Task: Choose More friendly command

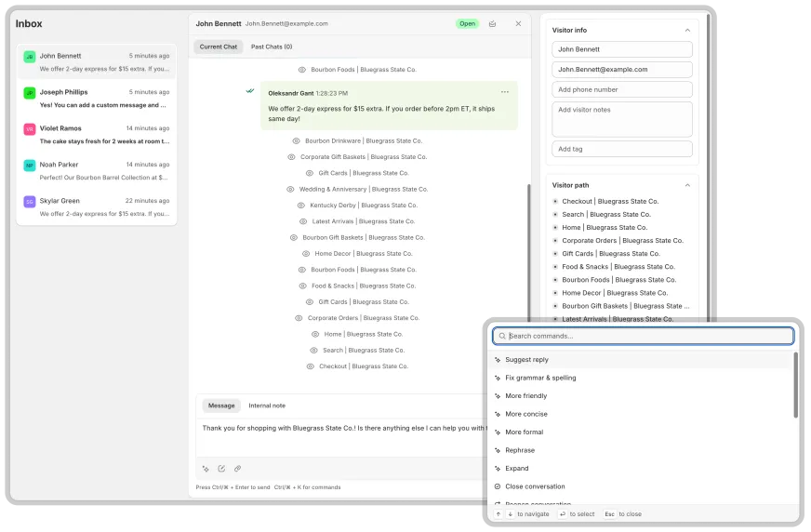Action: tap(640, 396)
